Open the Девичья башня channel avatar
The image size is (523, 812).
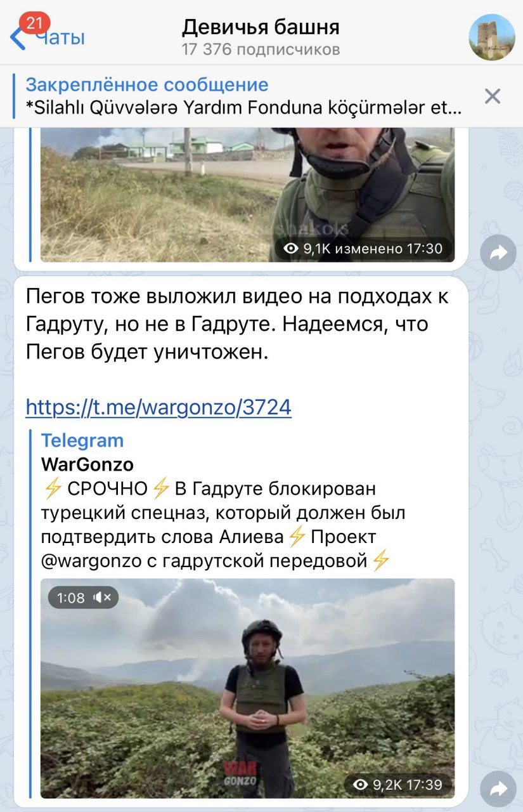point(491,36)
